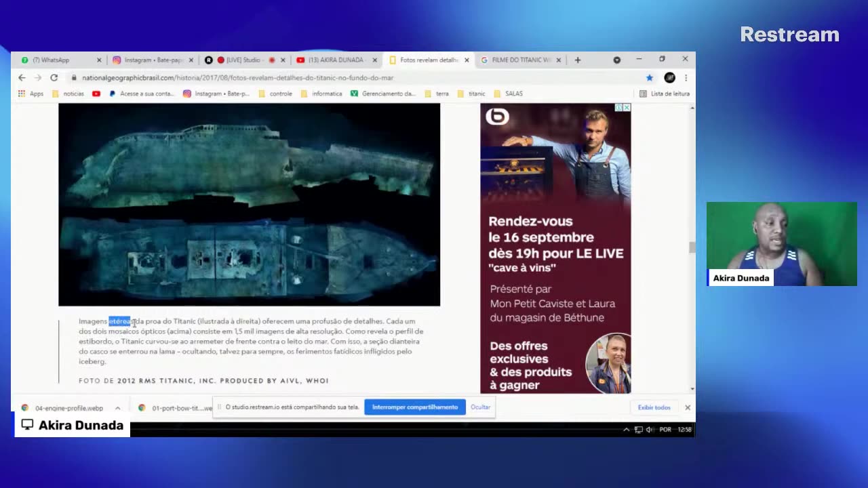The width and height of the screenshot is (868, 488).
Task: Click the POR language indicator
Action: 665,430
